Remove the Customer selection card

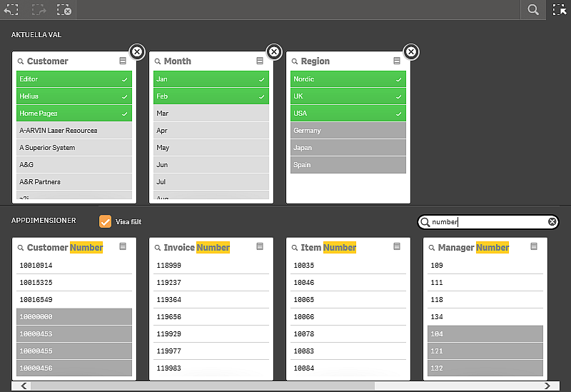tap(137, 51)
